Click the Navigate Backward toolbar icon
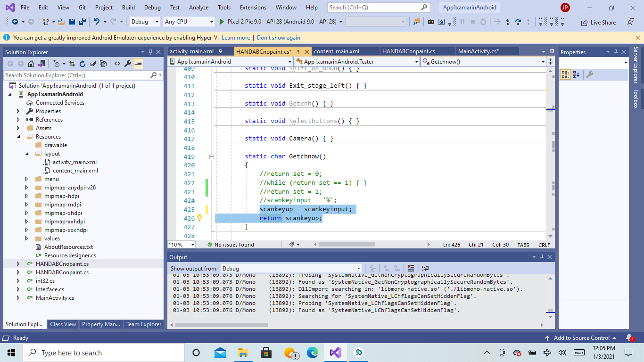 pyautogui.click(x=15, y=22)
